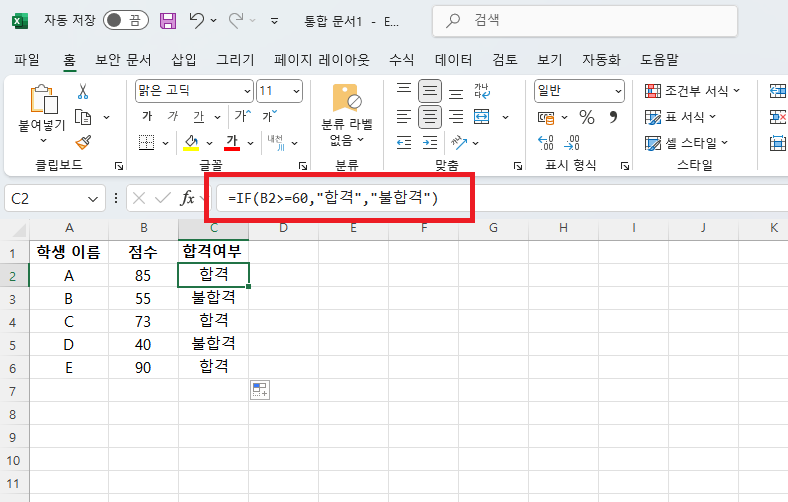Click the top align icon
788x502 pixels.
(x=404, y=91)
